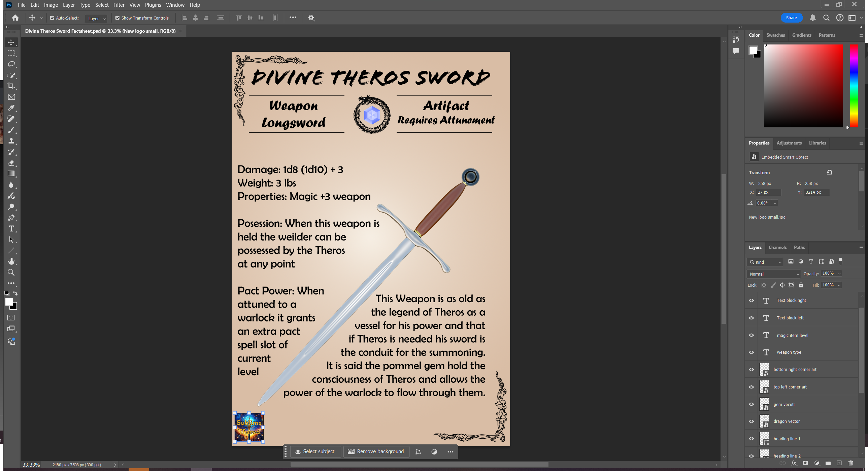Open the Auto-Select Layer dropdown
Viewport: 868px width, 471px height.
coord(96,19)
